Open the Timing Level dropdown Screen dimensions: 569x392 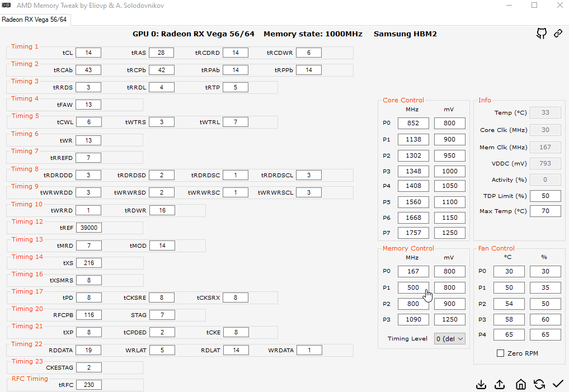pyautogui.click(x=450, y=339)
